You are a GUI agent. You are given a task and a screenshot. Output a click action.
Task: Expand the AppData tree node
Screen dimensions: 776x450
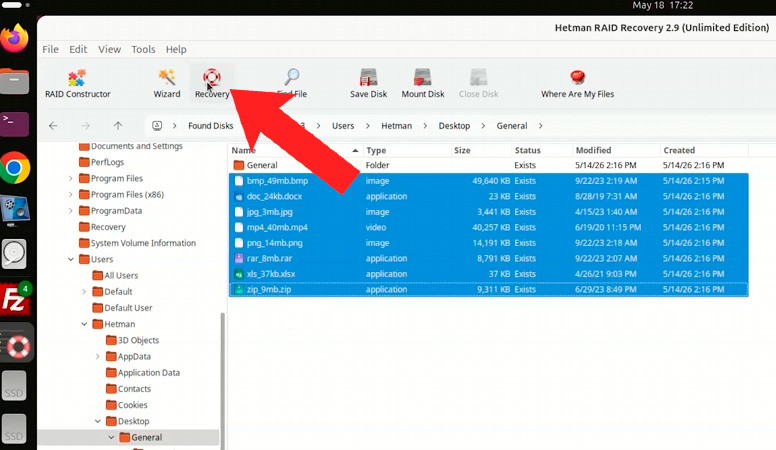tap(97, 356)
